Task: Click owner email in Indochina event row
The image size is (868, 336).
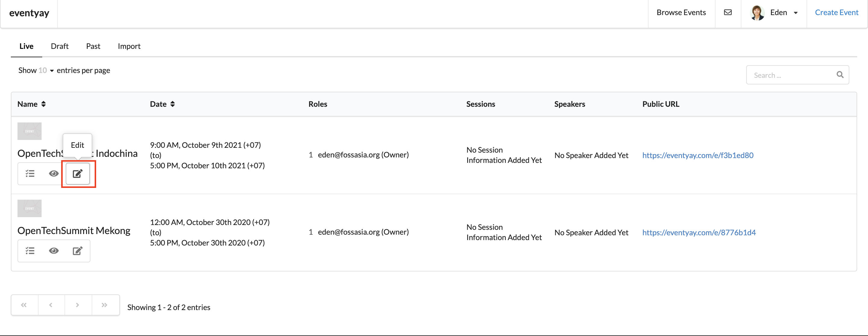Action: [363, 155]
